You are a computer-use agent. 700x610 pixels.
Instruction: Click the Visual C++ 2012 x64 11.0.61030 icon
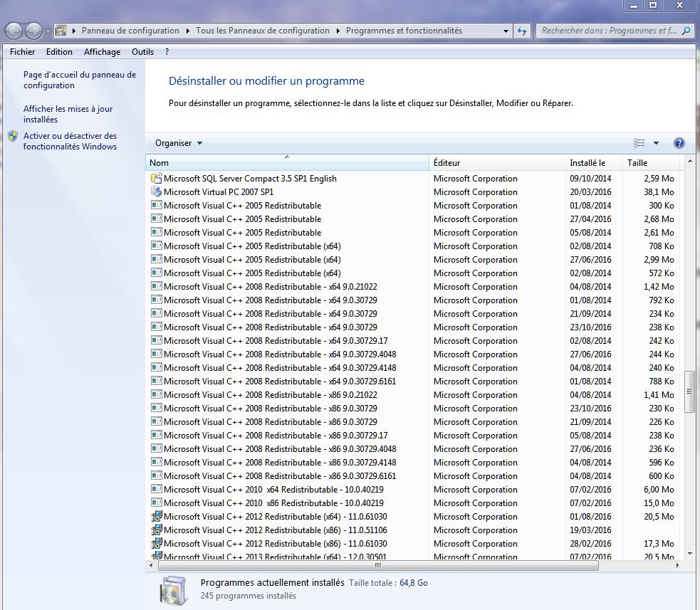(157, 517)
